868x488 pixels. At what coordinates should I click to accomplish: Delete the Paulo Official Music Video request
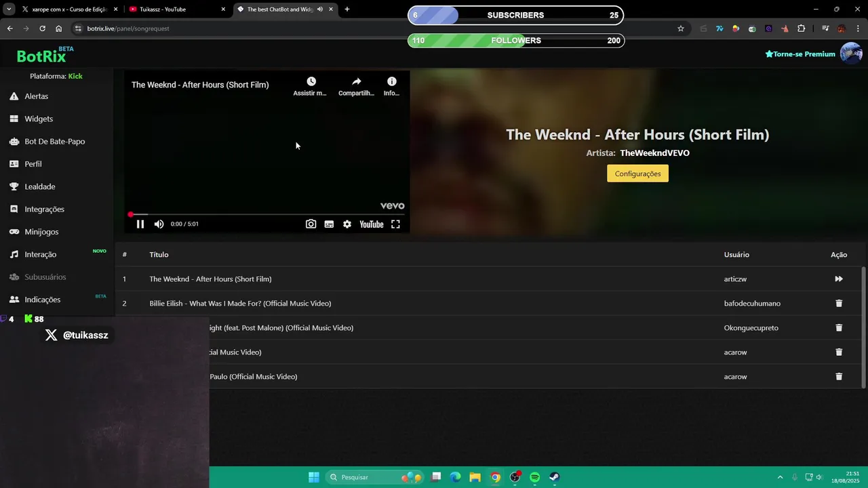coord(839,377)
